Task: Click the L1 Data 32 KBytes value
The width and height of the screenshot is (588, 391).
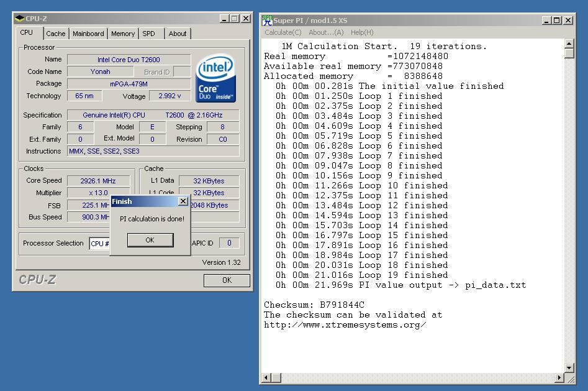Action: click(209, 181)
